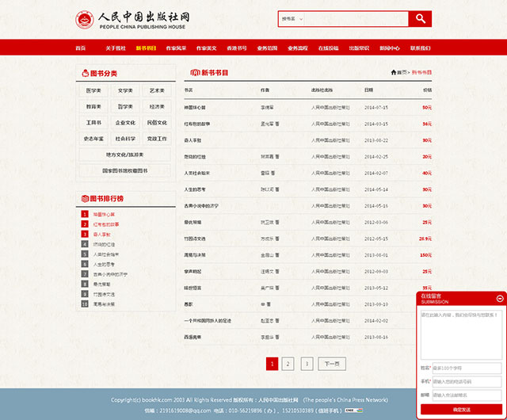This screenshot has width=507, height=420.
Task: Click the 新书书目 heading icon
Action: click(193, 73)
